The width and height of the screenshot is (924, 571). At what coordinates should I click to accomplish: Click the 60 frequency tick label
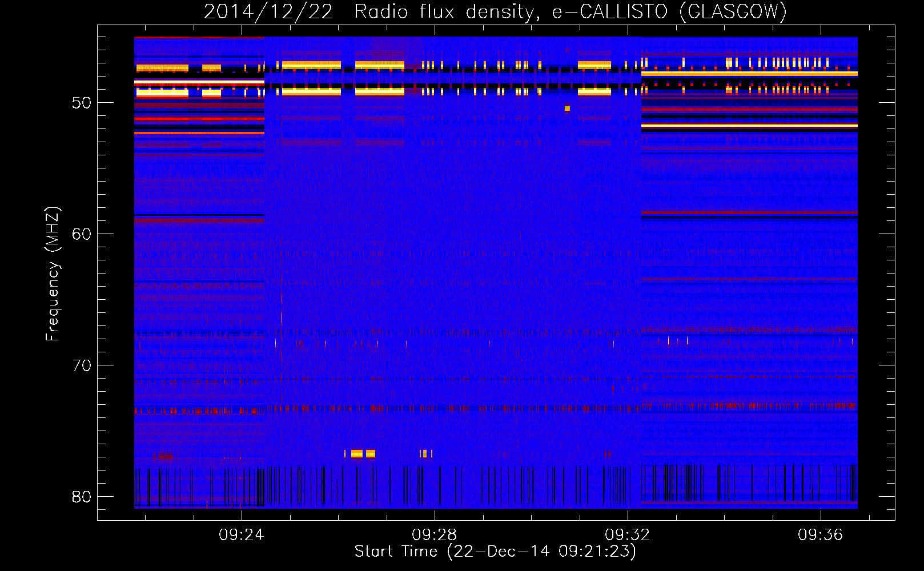coord(82,234)
